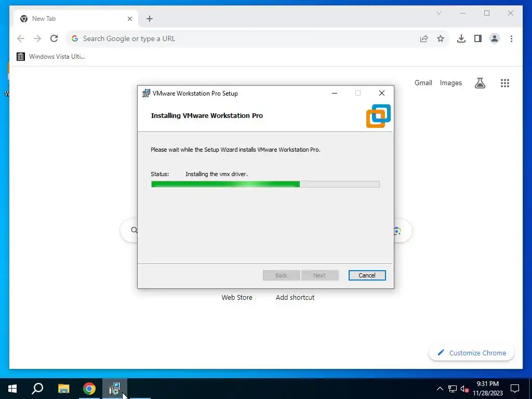Open the Google apps grid

505,83
